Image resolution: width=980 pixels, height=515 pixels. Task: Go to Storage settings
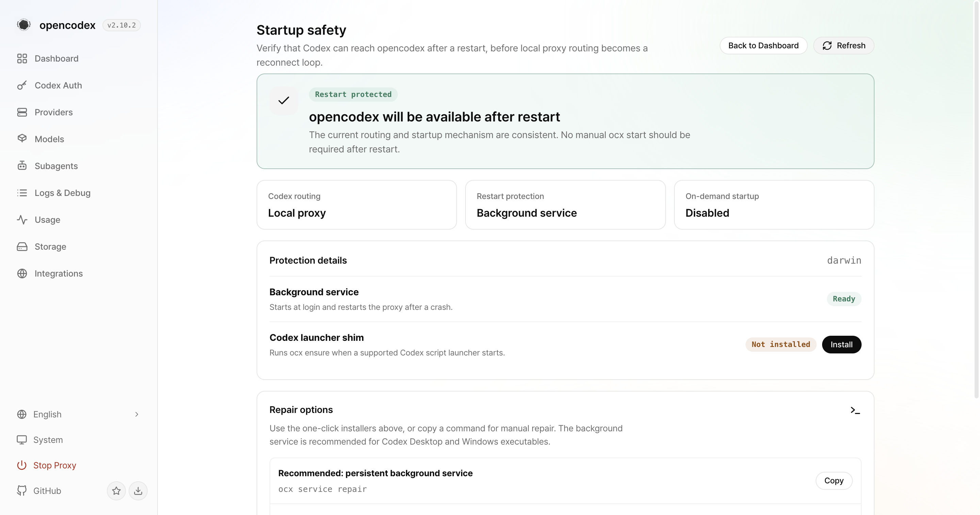pyautogui.click(x=79, y=247)
